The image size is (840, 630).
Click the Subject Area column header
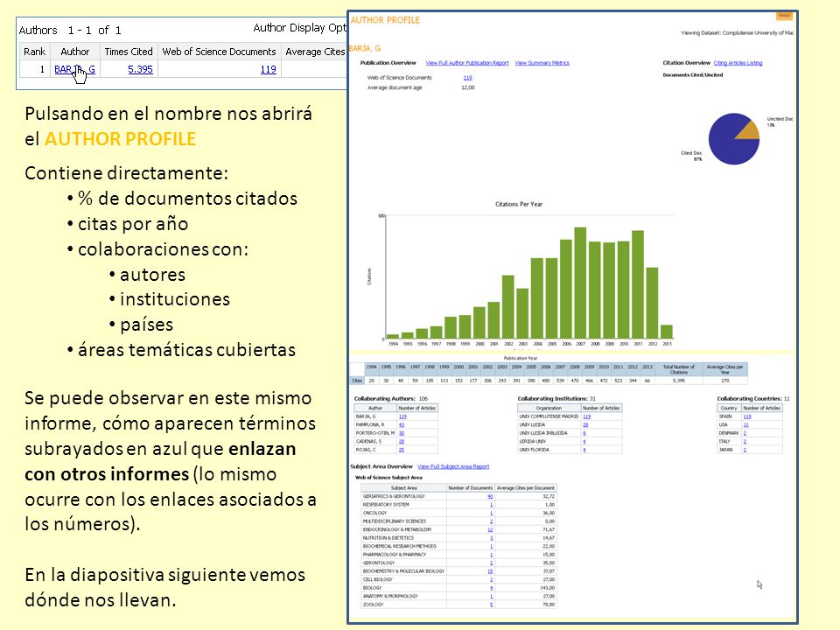[404, 488]
